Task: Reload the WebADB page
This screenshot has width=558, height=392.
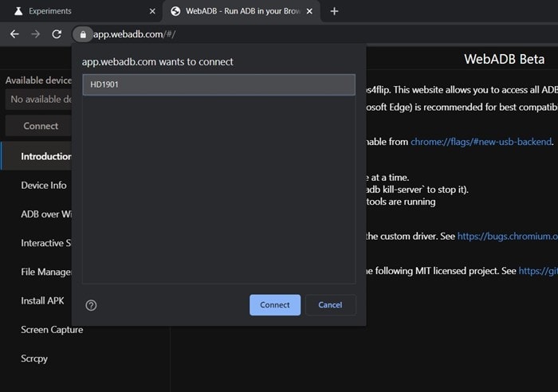Action: (57, 34)
